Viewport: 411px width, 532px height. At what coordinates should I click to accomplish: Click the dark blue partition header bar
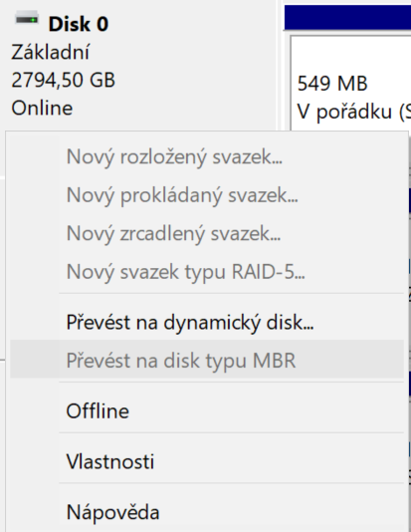(x=347, y=17)
